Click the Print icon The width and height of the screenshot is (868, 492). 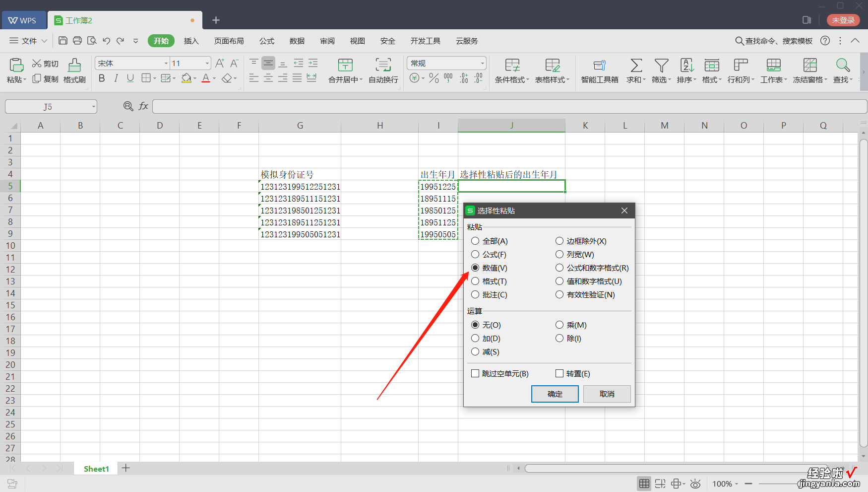pyautogui.click(x=77, y=41)
